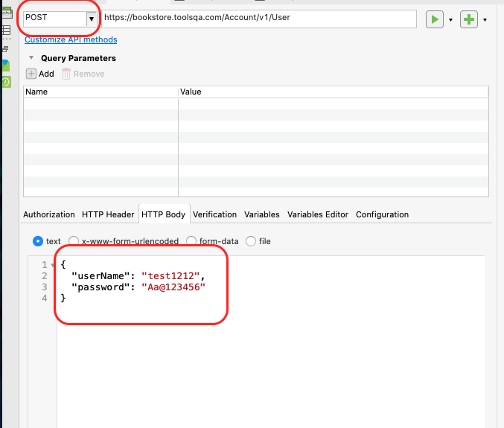Open dropdown arrow next to play button
The width and height of the screenshot is (504, 428).
[450, 20]
